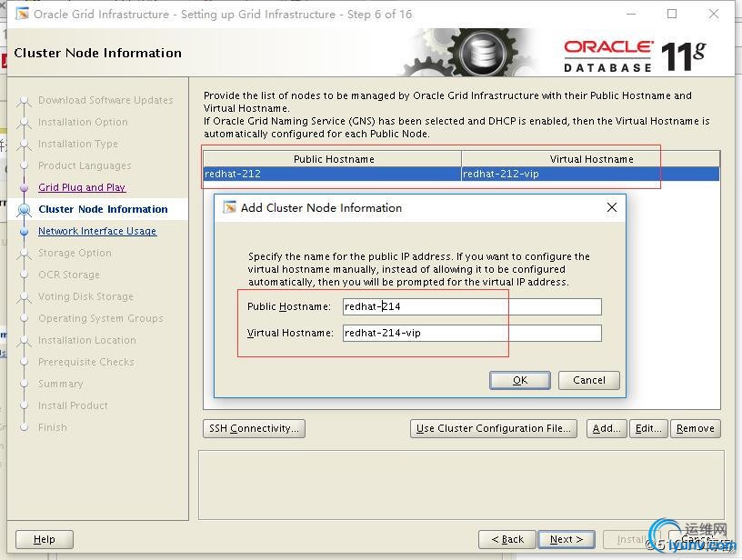Cancel the Add Cluster Node Information dialog

588,380
